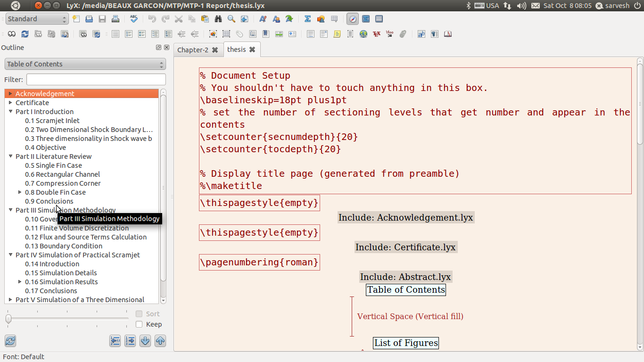Click the Update view refresh icon
Image resolution: width=644 pixels, height=362 pixels.
click(25, 34)
